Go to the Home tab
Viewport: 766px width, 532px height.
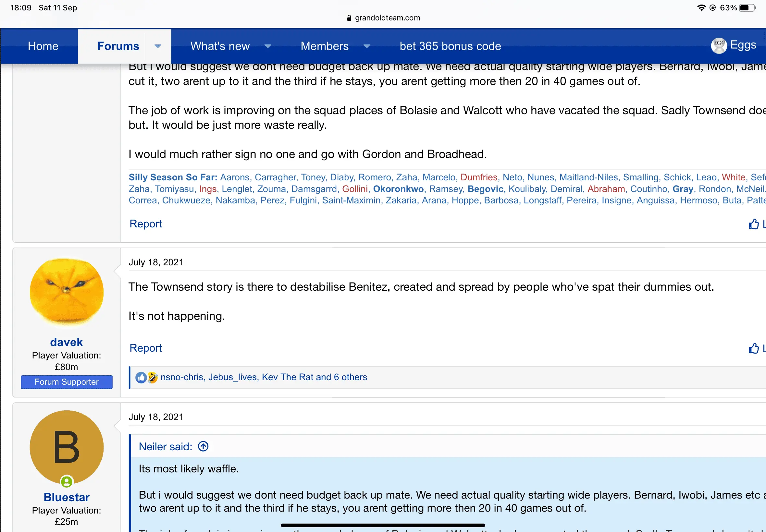(x=43, y=46)
